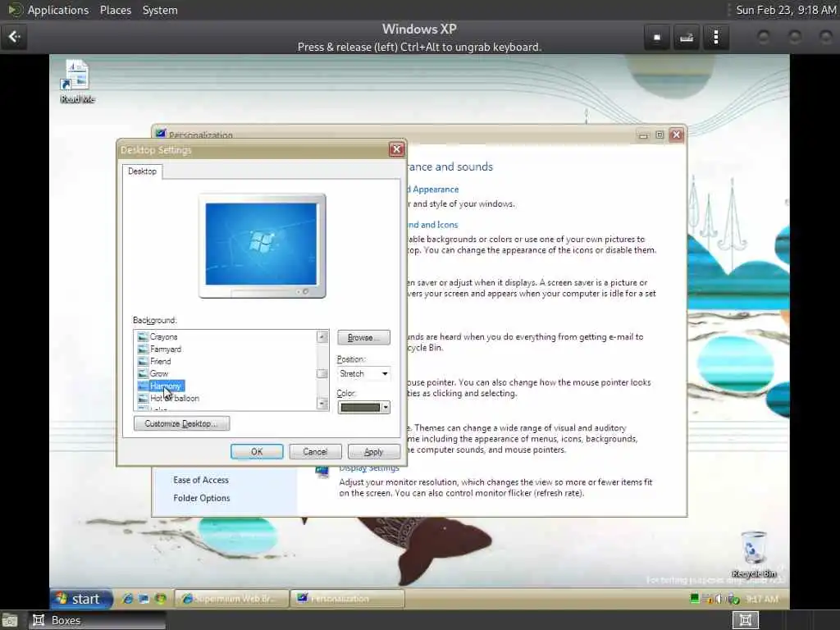
Task: Click Apply in Desktop Settings
Action: (373, 452)
